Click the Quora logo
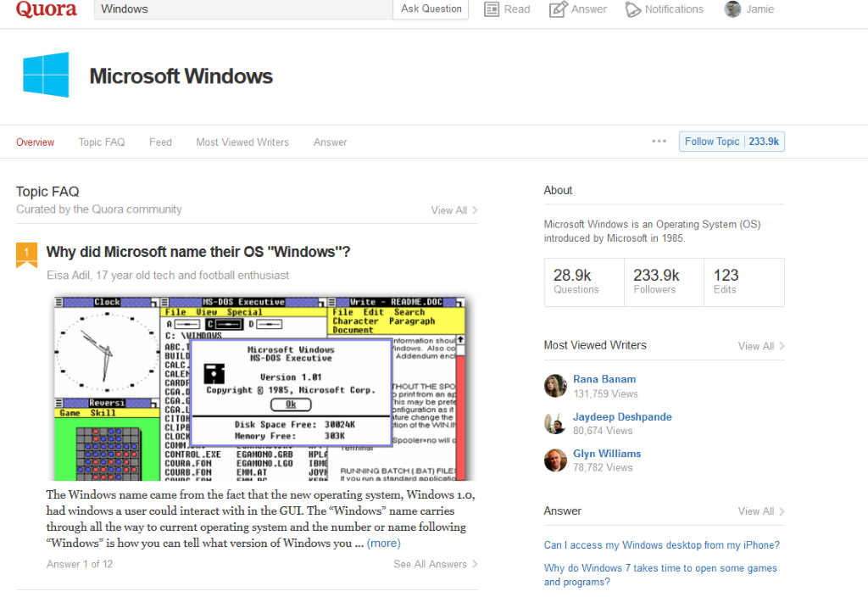 [46, 8]
